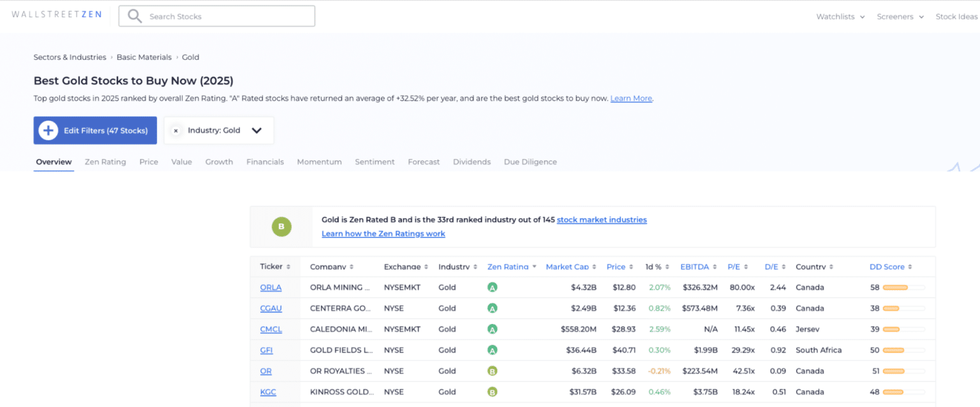The height and width of the screenshot is (407, 980).
Task: Sort table by 1d % column
Action: point(658,267)
